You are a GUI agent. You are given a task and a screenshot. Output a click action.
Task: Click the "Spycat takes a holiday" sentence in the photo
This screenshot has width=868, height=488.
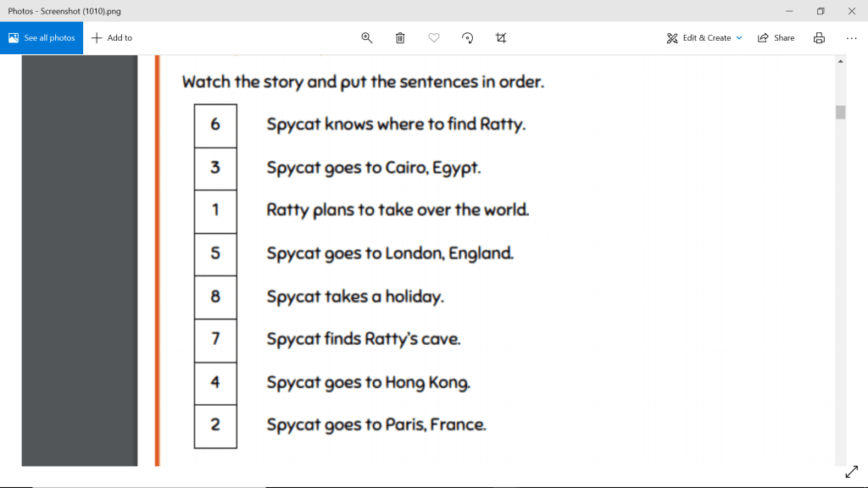tap(355, 297)
